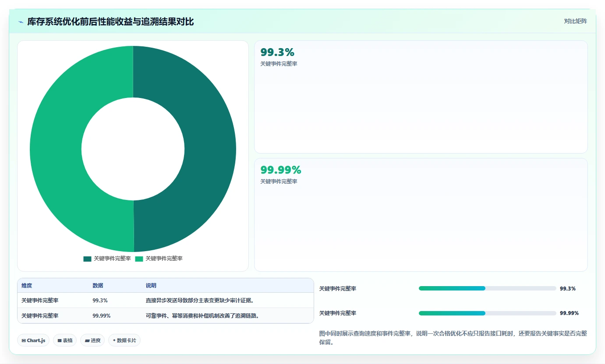Select the 数据卡片 chip
The height and width of the screenshot is (364, 605).
point(124,340)
